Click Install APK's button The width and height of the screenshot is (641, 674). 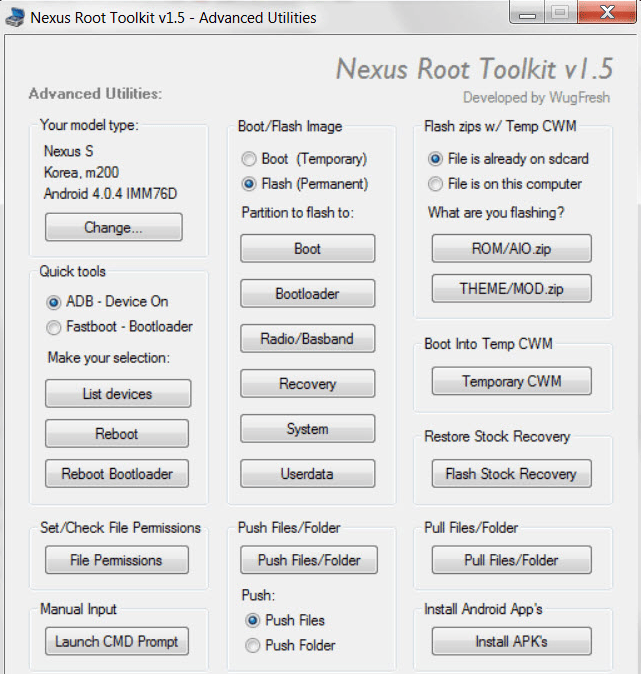512,641
